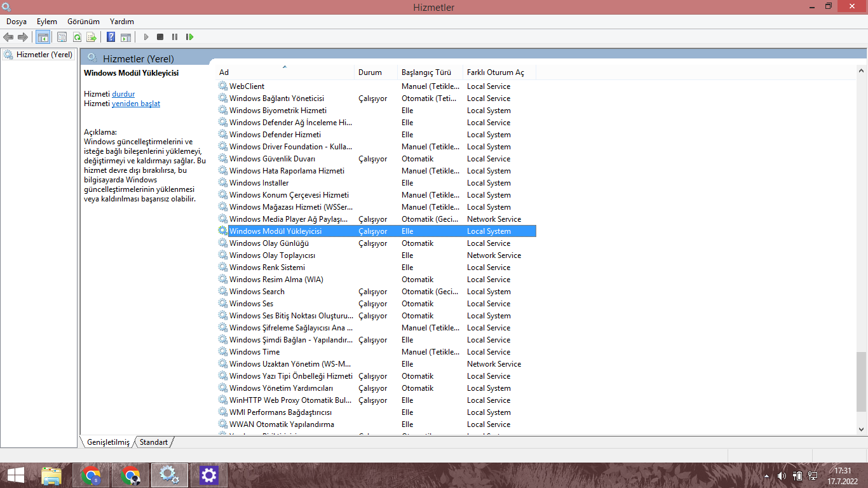Select the Windows Resim Alma (WIA) service
This screenshot has height=488, width=868.
click(276, 279)
